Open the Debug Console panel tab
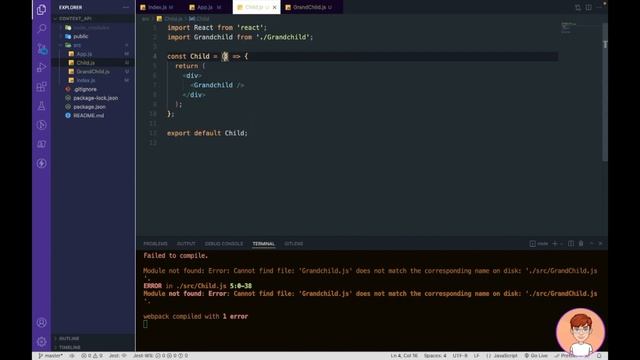640x360 pixels. (224, 244)
